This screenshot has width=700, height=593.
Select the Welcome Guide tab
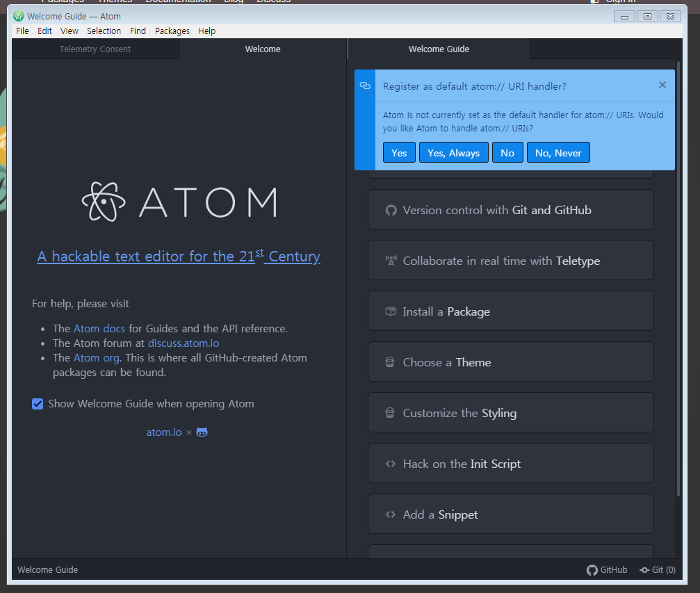pos(439,49)
